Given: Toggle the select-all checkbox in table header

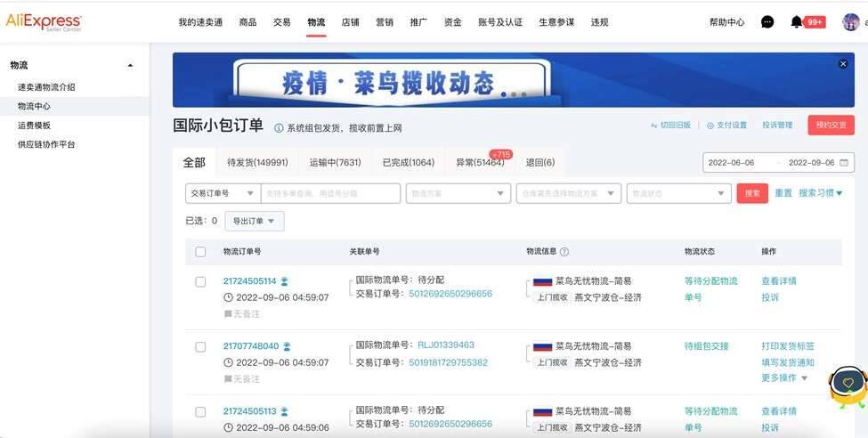Looking at the screenshot, I should (x=200, y=252).
